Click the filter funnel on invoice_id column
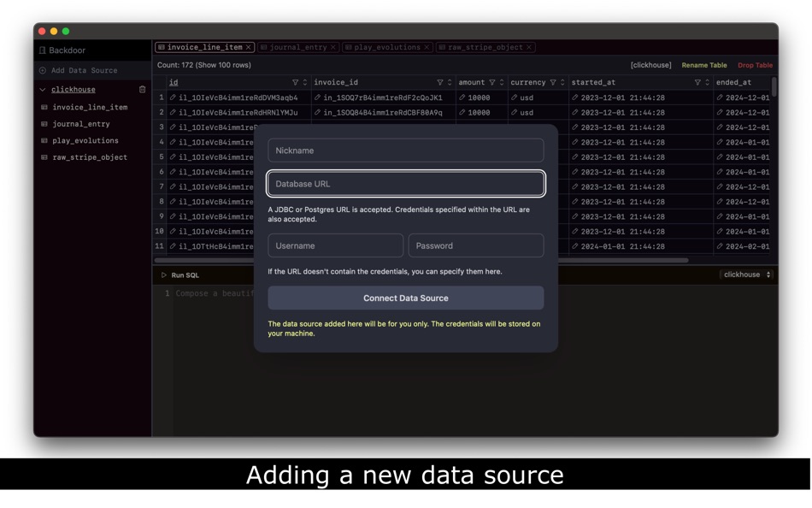This screenshot has width=812, height=508. pyautogui.click(x=439, y=82)
